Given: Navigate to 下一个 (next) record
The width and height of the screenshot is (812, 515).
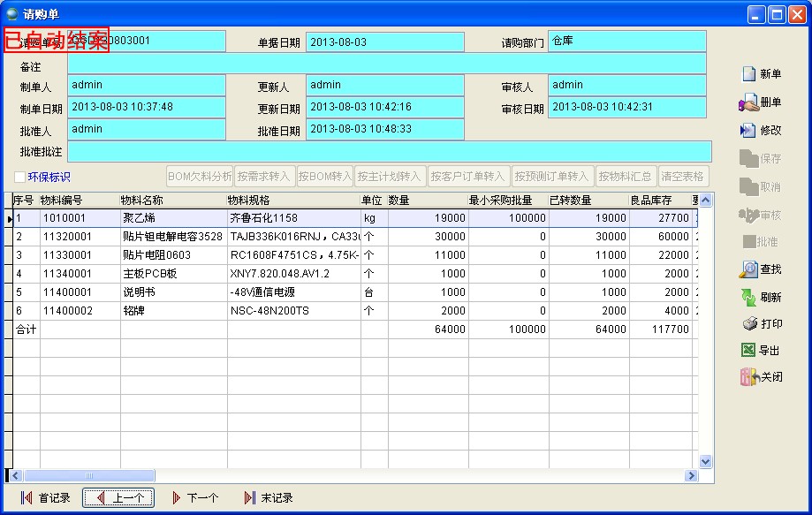Looking at the screenshot, I should point(194,498).
